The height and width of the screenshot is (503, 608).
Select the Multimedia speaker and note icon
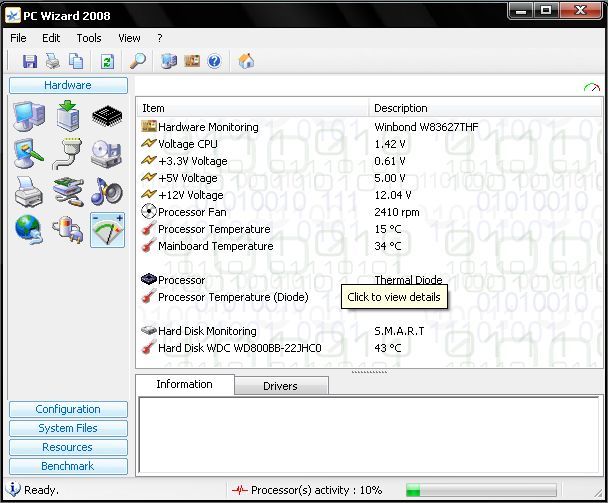(107, 192)
